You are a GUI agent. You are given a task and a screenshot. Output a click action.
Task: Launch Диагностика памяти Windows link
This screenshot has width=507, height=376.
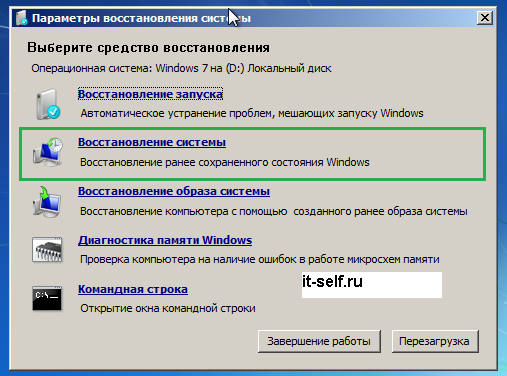[165, 240]
